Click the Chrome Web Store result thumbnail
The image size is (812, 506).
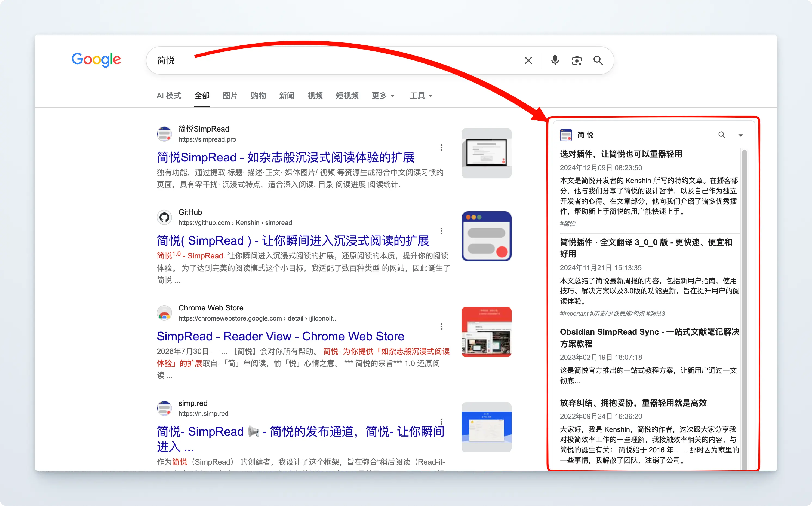[x=486, y=332]
